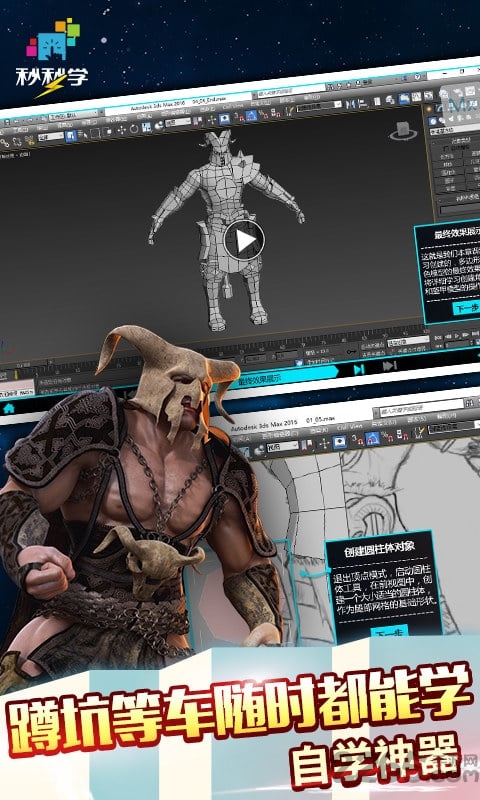480x800 pixels.
Task: Play the tutorial video in the viewport
Action: [x=244, y=240]
